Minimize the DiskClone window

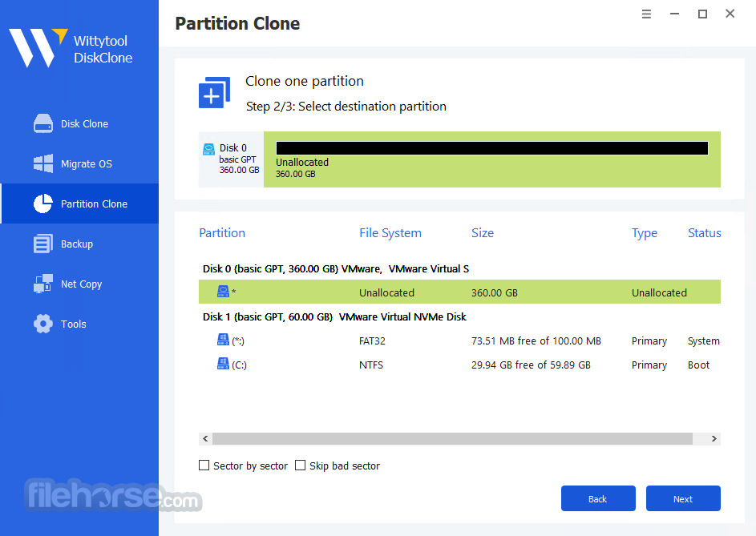tap(674, 14)
